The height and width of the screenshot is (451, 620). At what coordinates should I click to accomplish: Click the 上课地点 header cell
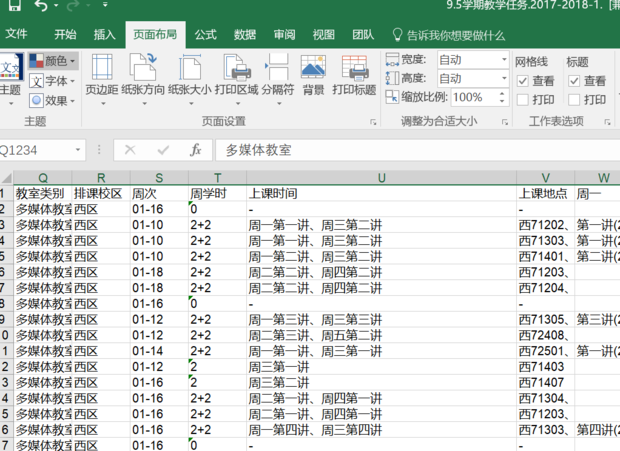546,194
